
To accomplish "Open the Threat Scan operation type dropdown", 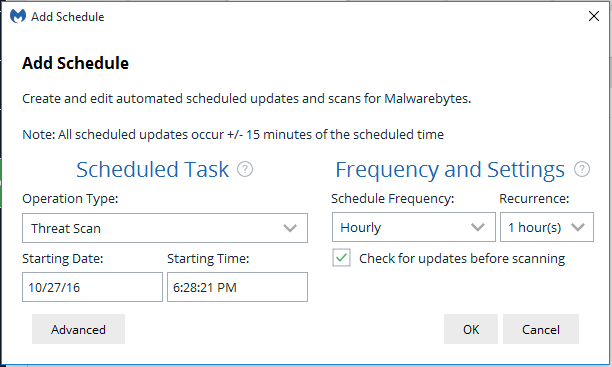I will coord(165,228).
